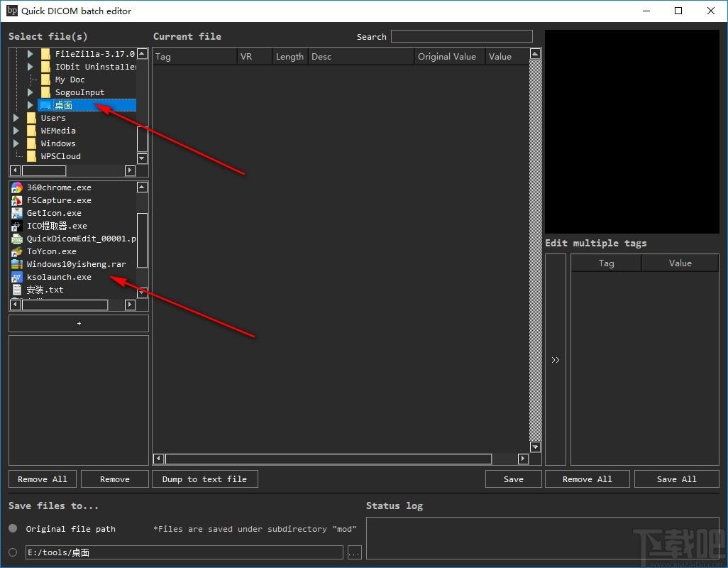728x568 pixels.
Task: Click the FileZilla-3.17.0 folder icon
Action: point(45,54)
